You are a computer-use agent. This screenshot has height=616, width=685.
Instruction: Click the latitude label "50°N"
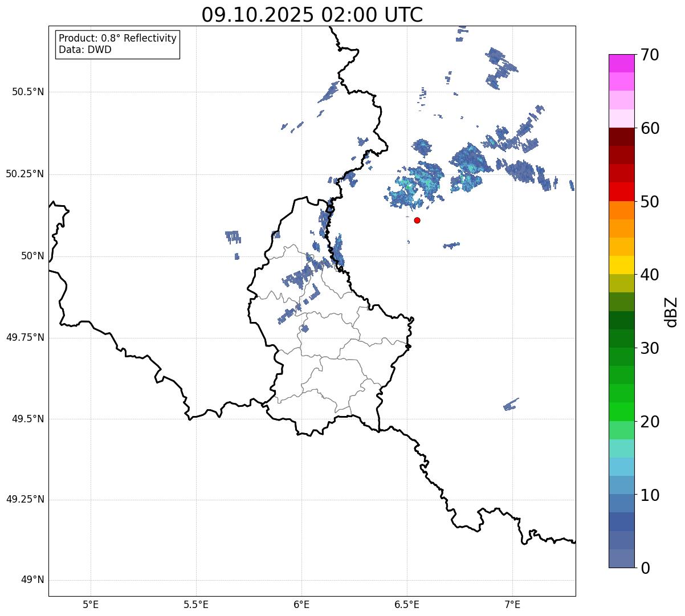32,256
